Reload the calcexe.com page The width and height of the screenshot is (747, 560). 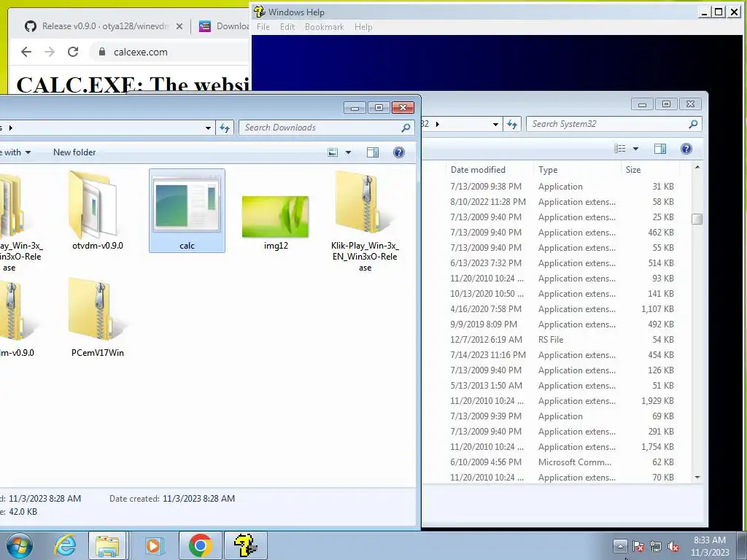coord(73,52)
